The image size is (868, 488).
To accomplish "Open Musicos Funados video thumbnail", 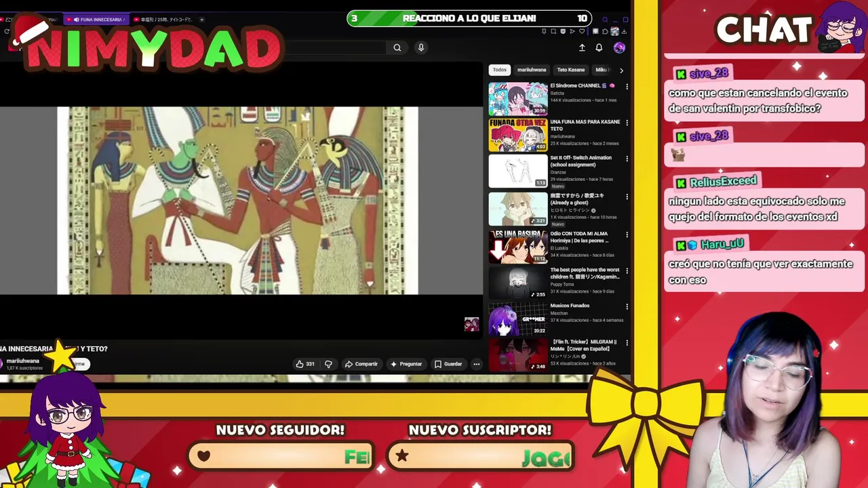I will 518,319.
